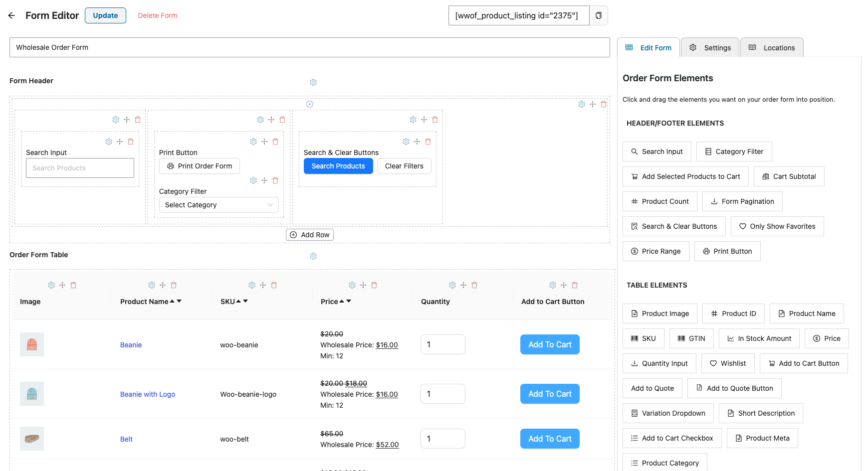This screenshot has height=471, width=868.
Task: Open the Select Category dropdown
Action: click(218, 205)
